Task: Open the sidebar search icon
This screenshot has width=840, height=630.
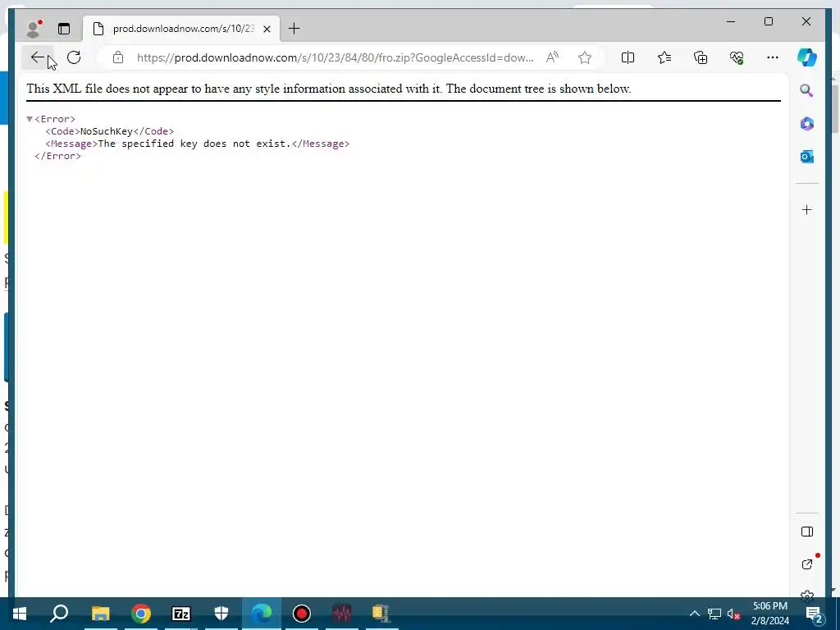Action: (x=807, y=90)
